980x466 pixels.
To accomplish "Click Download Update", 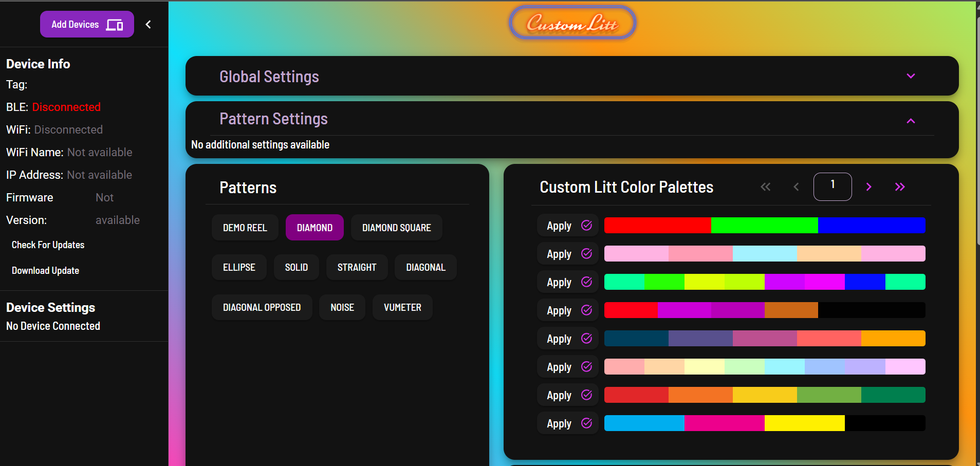I will click(45, 271).
